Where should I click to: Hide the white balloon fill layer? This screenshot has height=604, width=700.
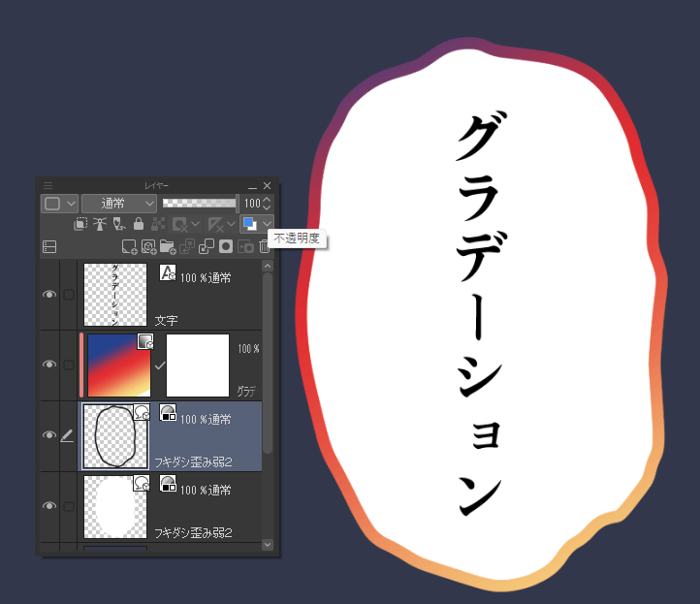pos(49,505)
